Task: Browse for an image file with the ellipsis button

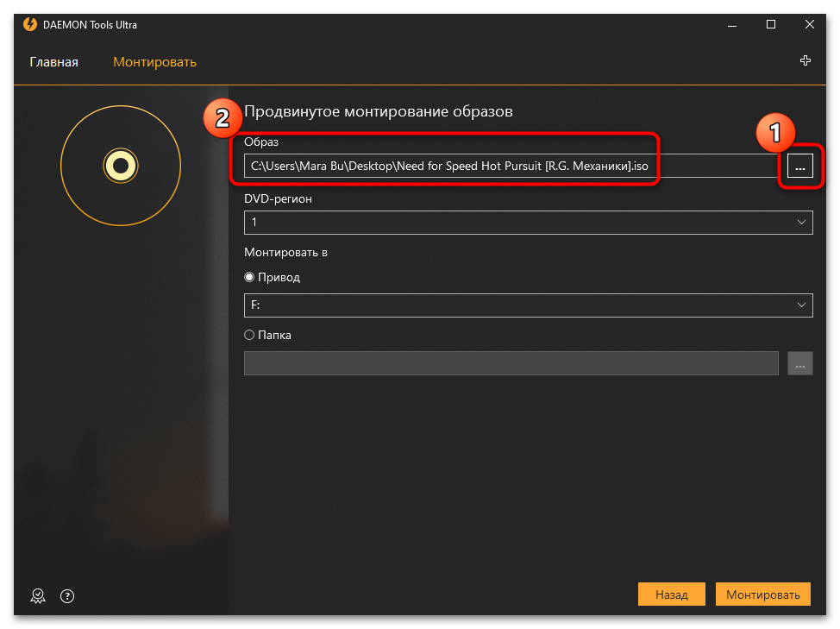Action: point(799,166)
